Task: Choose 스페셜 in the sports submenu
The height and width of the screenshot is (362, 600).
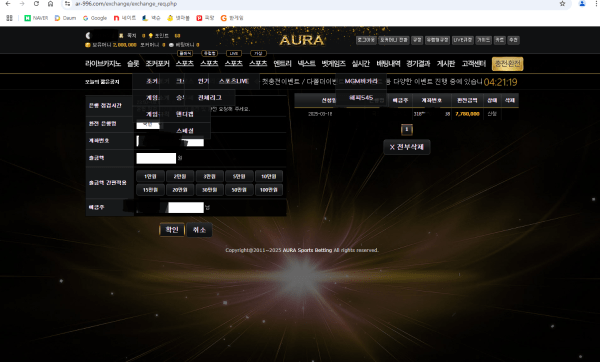Action: click(185, 131)
